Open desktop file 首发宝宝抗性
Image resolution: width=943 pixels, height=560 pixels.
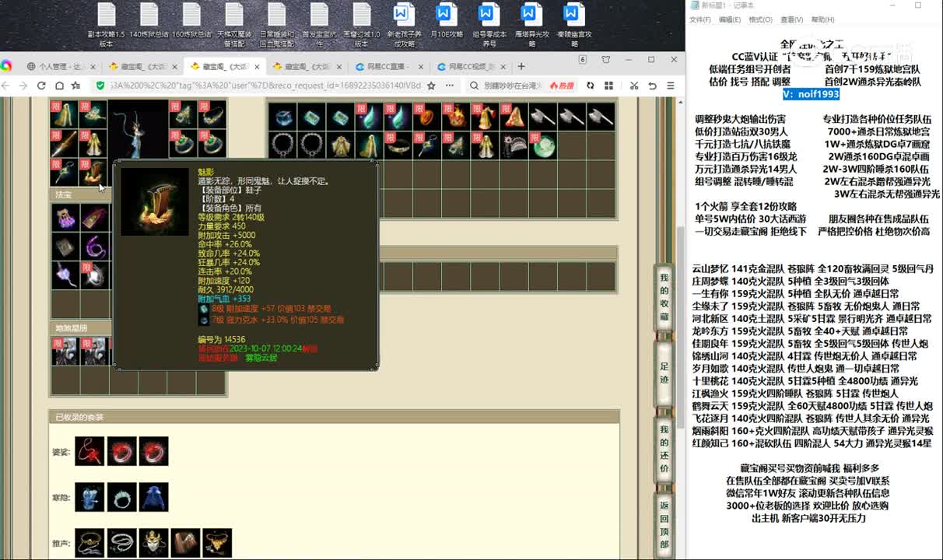pos(319,24)
